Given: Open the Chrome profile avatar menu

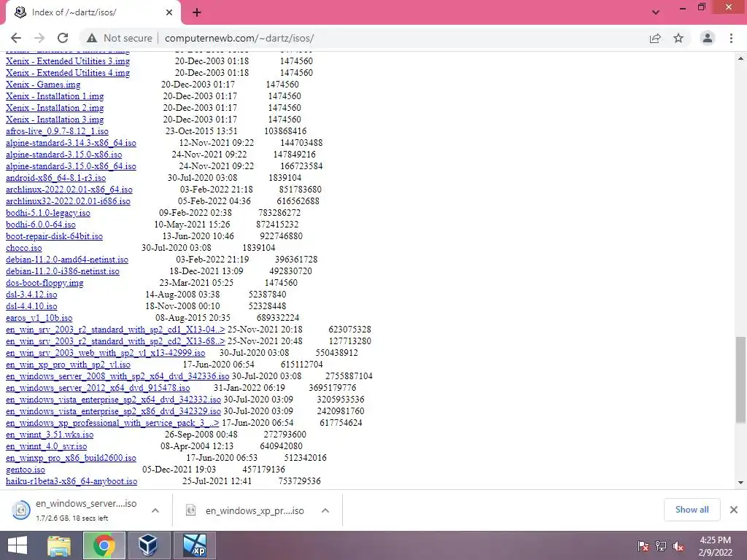Looking at the screenshot, I should pyautogui.click(x=708, y=38).
